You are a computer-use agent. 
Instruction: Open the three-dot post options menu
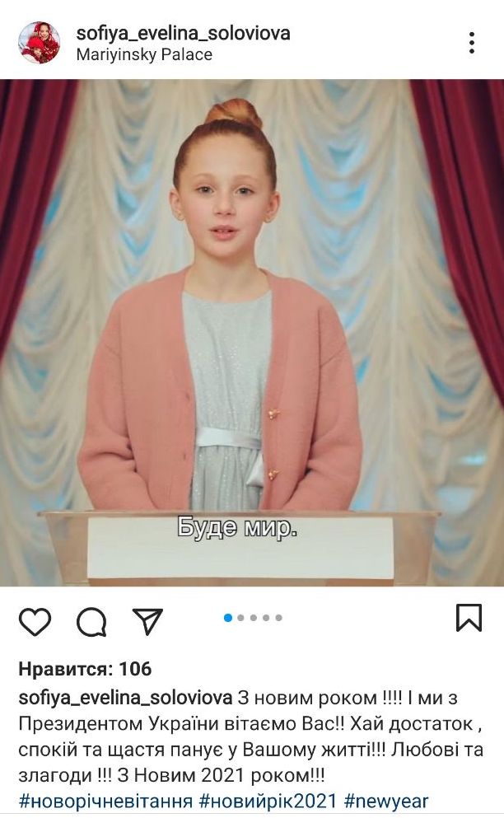pos(472,43)
